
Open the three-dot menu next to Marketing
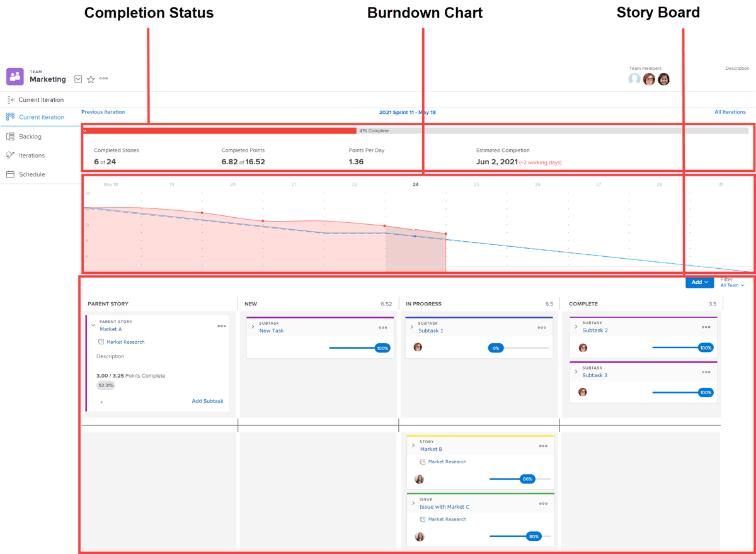(x=103, y=79)
